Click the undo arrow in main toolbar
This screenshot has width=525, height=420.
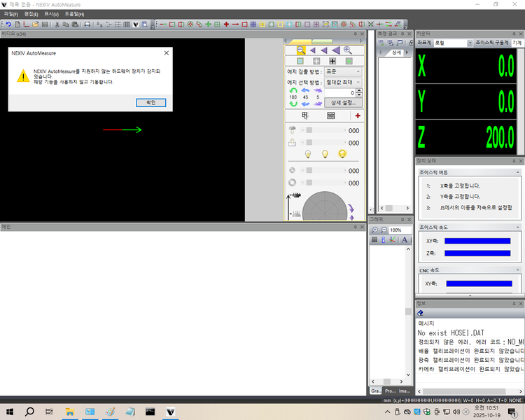click(8, 24)
